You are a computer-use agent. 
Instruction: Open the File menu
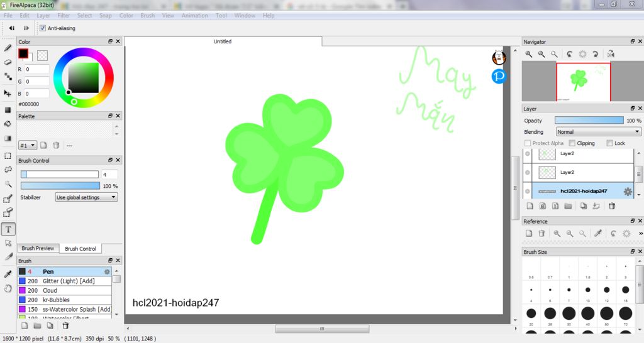tap(8, 16)
